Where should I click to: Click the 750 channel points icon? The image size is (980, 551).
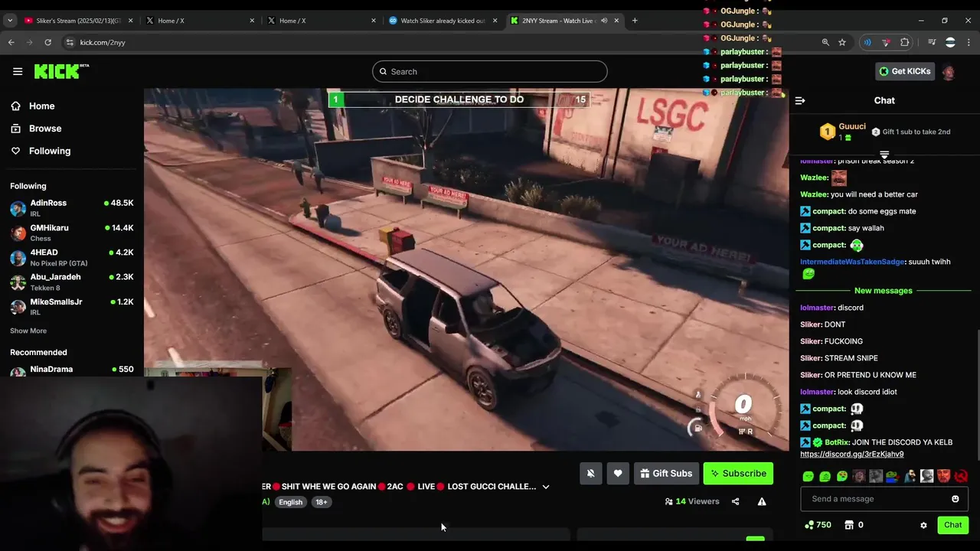[x=809, y=525]
